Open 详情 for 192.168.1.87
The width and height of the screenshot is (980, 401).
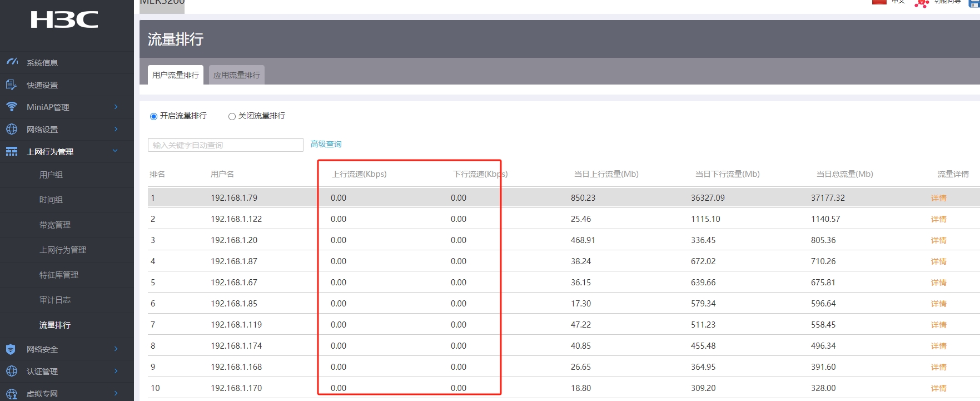(939, 261)
